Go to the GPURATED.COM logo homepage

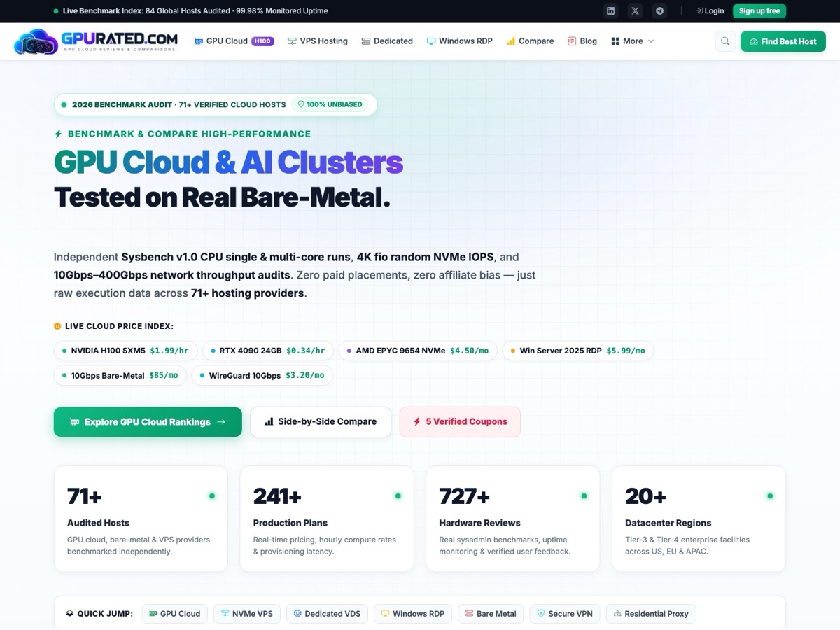click(96, 41)
